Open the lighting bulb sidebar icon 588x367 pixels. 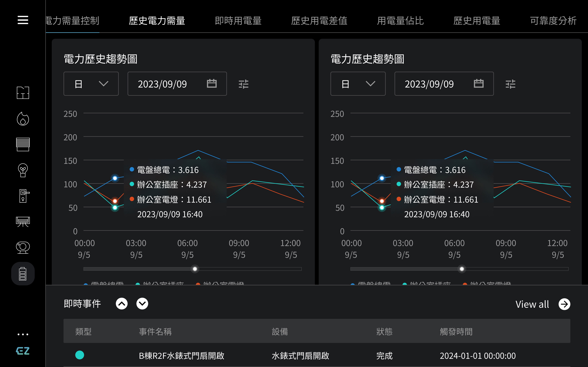click(x=23, y=170)
